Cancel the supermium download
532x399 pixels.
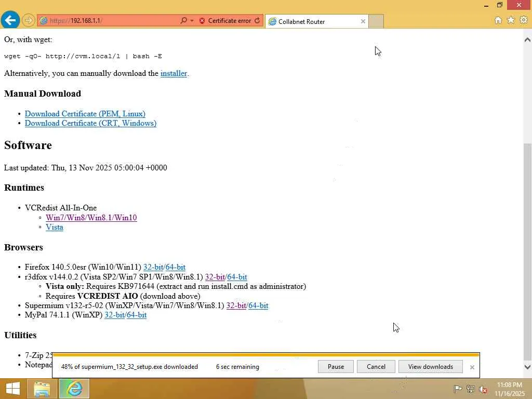376,367
